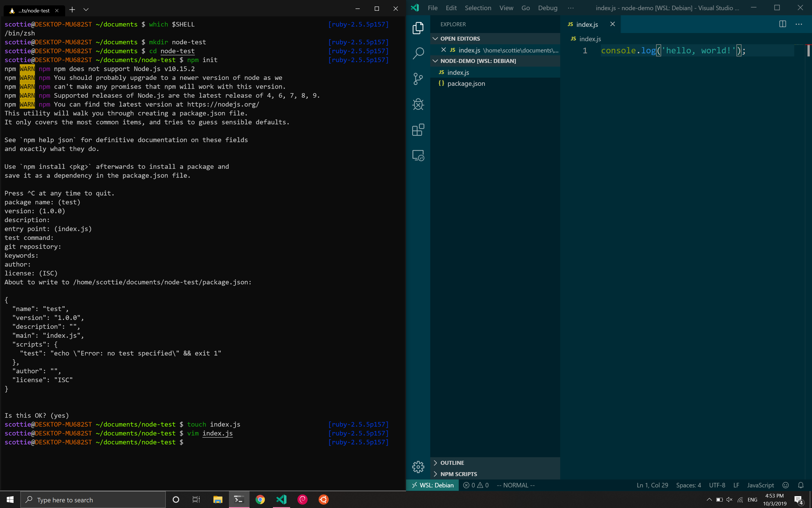Change language mode via JavaScript status item
The width and height of the screenshot is (812, 508).
tap(760, 485)
